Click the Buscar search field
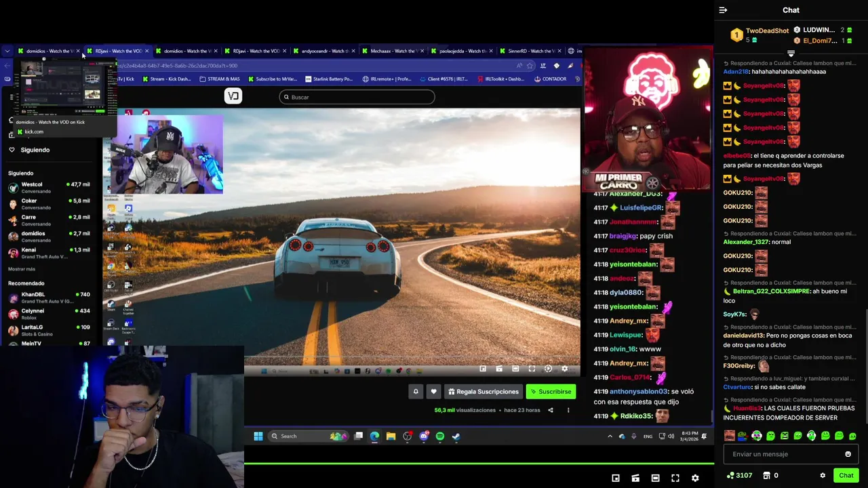The width and height of the screenshot is (868, 488). tap(357, 97)
